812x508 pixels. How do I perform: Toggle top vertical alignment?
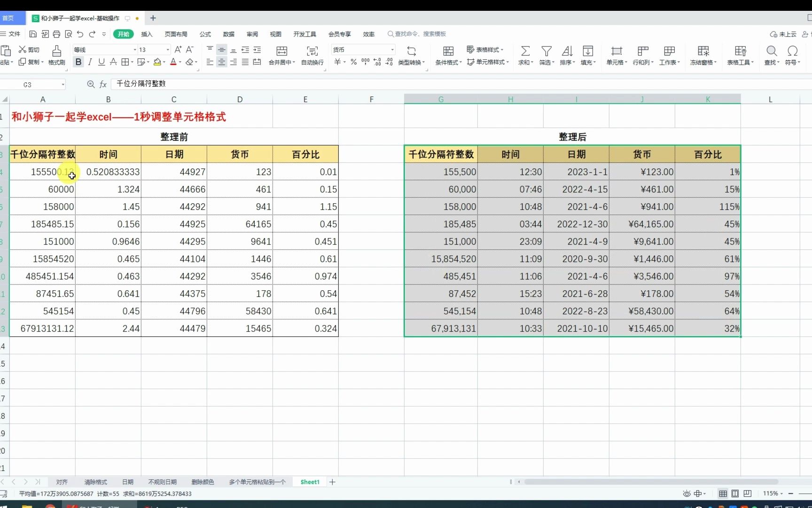(210, 49)
